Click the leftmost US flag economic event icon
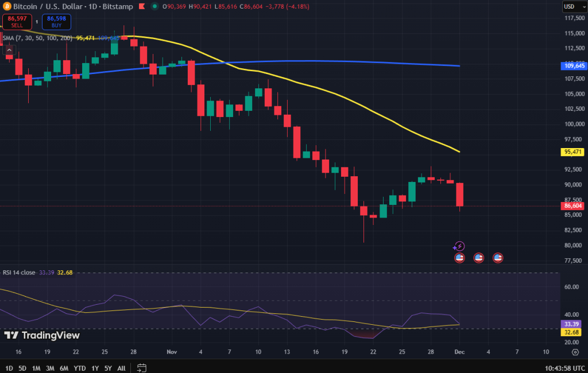The width and height of the screenshot is (588, 373). point(459,258)
